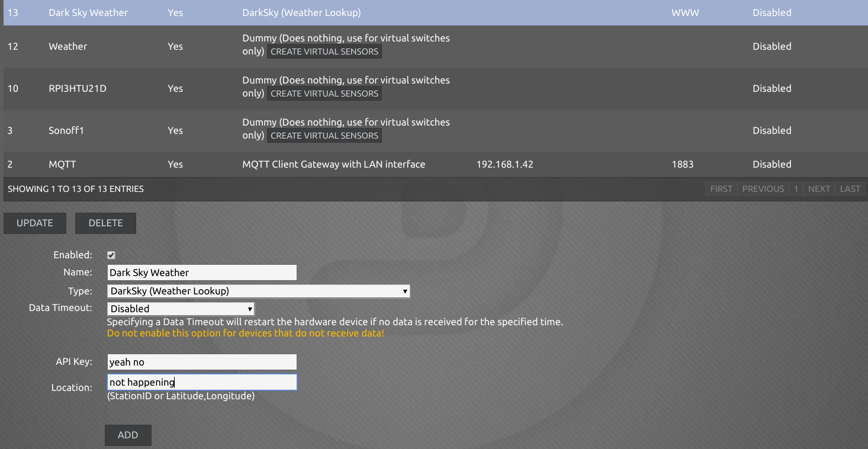868x449 pixels.
Task: Go to NEXT page of entries
Action: coord(819,189)
